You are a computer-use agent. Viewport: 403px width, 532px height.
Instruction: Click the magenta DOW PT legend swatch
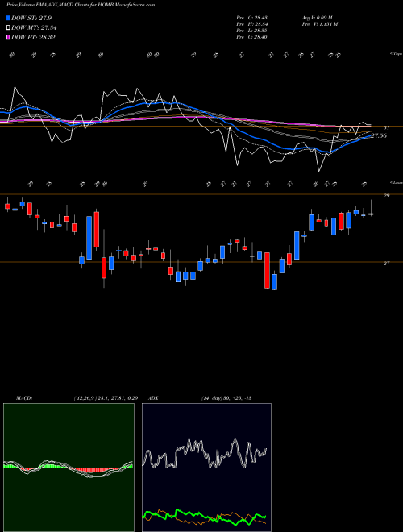pyautogui.click(x=8, y=37)
